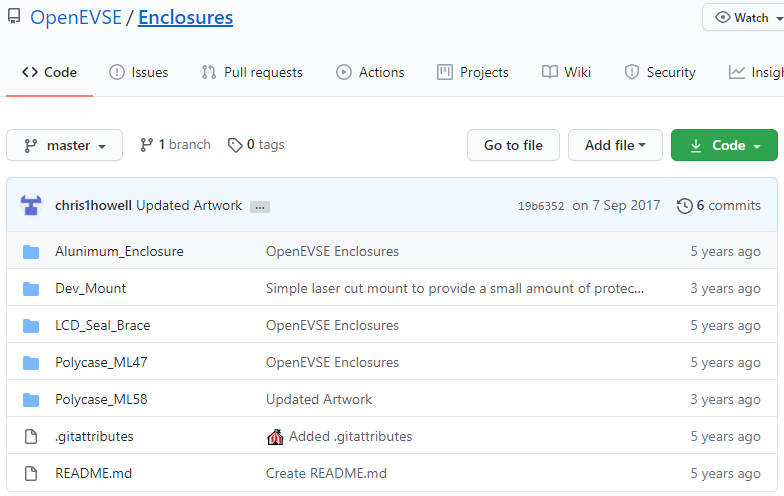Image resolution: width=784 pixels, height=496 pixels.
Task: Go to the Actions tab
Action: 370,72
